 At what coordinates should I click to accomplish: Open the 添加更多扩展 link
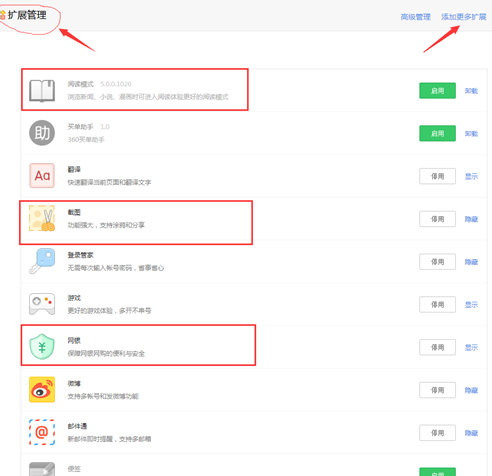[x=464, y=17]
